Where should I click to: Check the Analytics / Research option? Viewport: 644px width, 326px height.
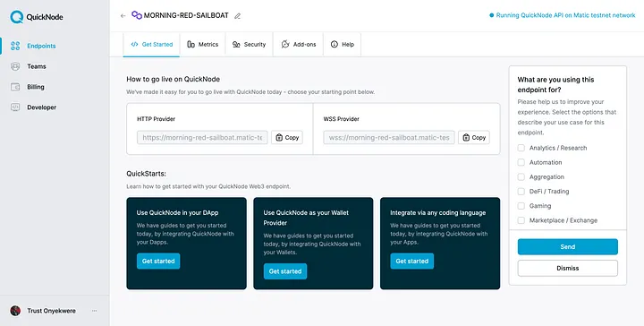(521, 148)
